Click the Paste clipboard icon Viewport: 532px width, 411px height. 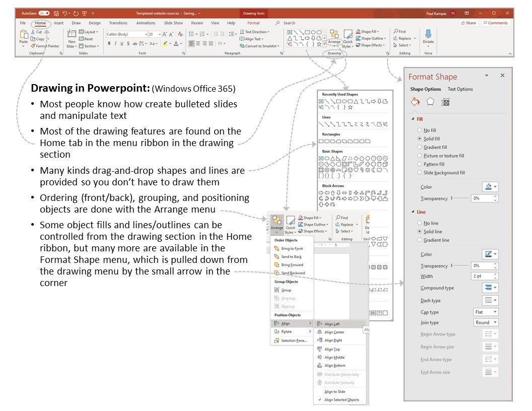(x=24, y=34)
